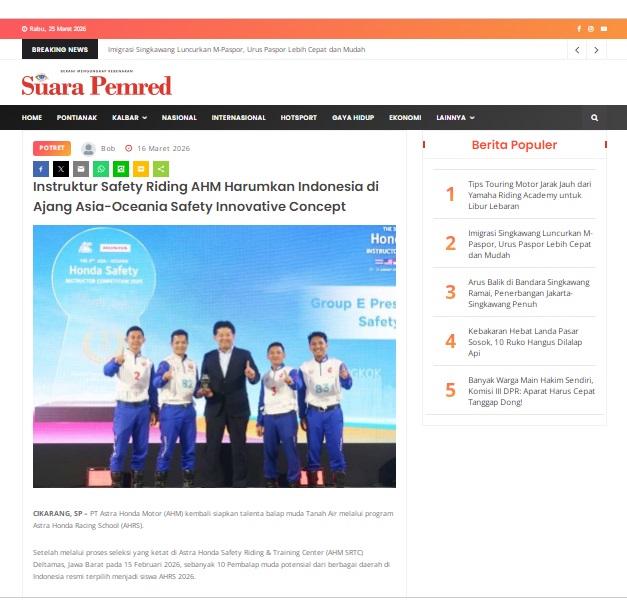Click the Suara Pemred logo
The height and width of the screenshot is (600, 627).
(x=97, y=85)
